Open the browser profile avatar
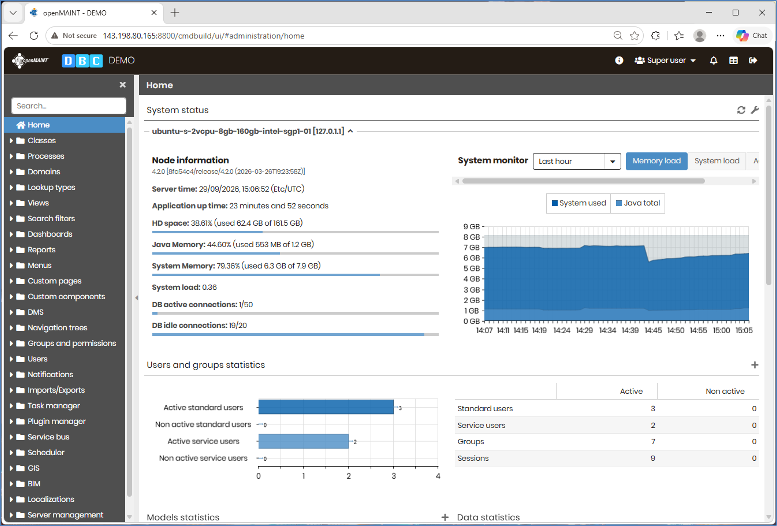The width and height of the screenshot is (777, 526). 700,36
